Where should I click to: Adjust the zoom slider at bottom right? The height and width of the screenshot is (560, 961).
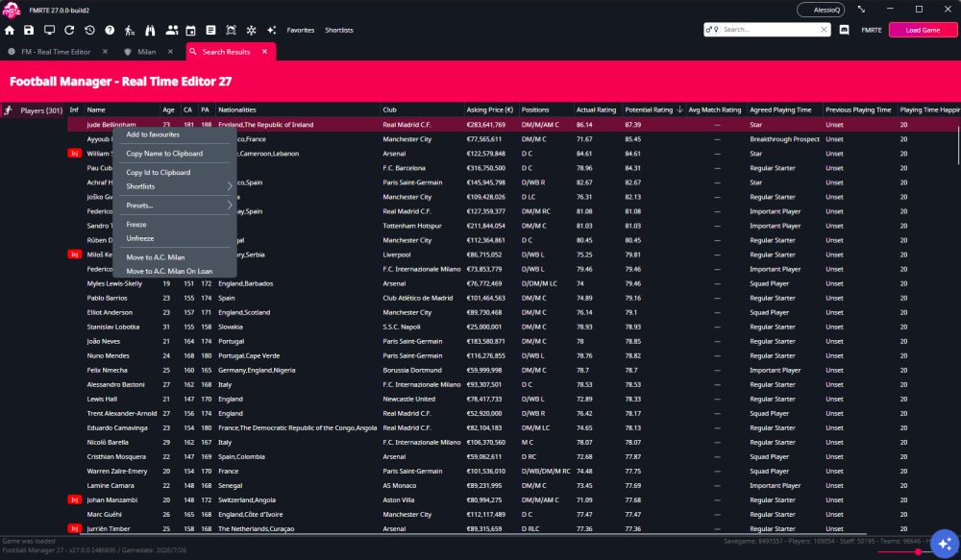[918, 552]
